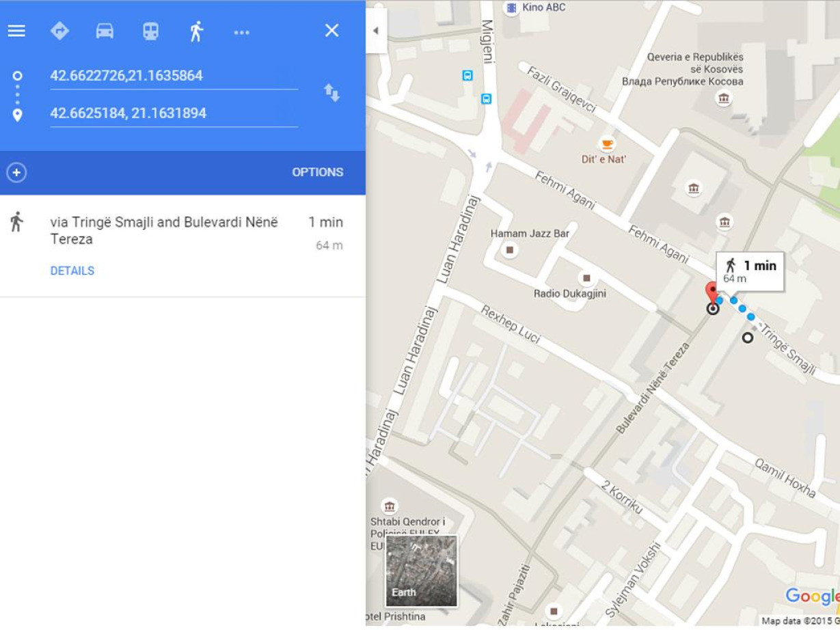The width and height of the screenshot is (840, 630).
Task: Click the red destination pin marker
Action: tap(712, 292)
